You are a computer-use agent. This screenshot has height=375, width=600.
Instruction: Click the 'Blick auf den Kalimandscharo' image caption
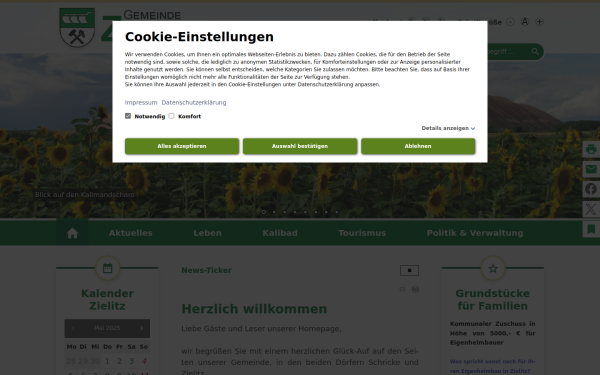coord(85,195)
